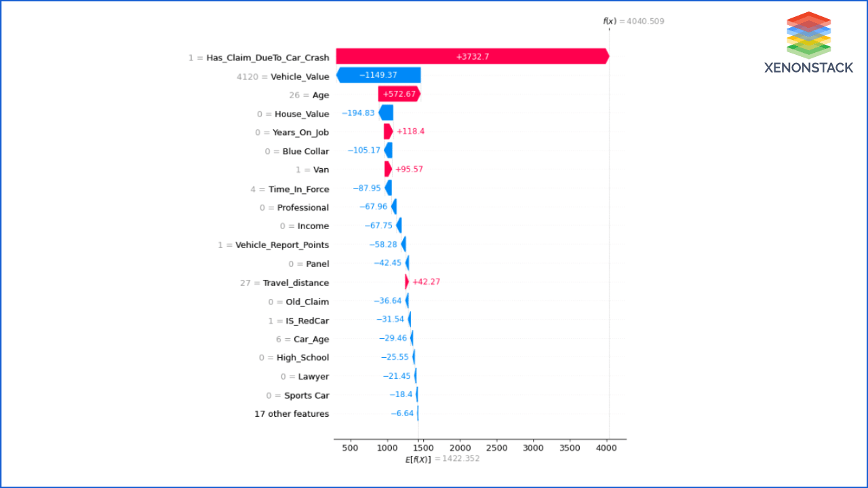Select the small red Travel_distance arrow
Screen dimensions: 868x488
[x=406, y=281]
